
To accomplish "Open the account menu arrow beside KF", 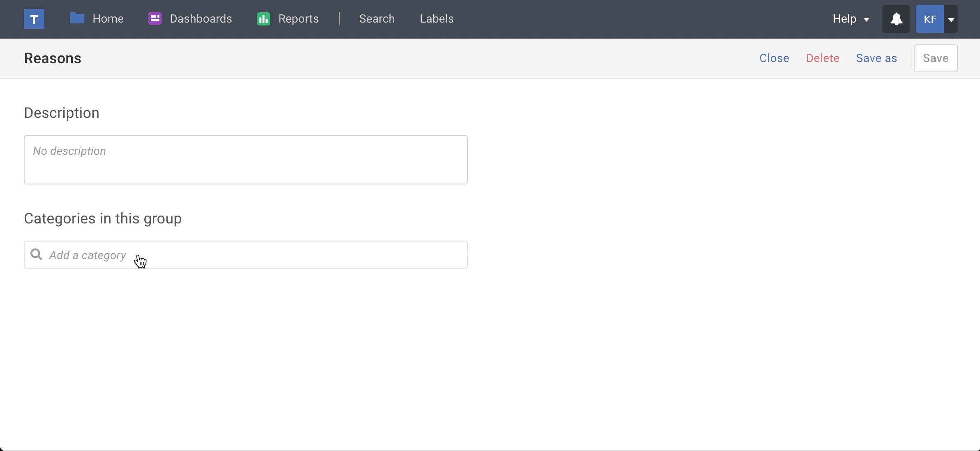I will click(951, 19).
